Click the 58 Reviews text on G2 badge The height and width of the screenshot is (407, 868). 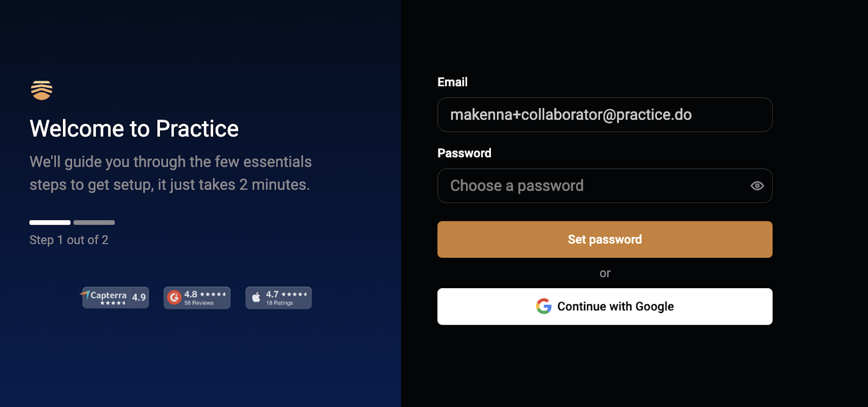coord(199,303)
